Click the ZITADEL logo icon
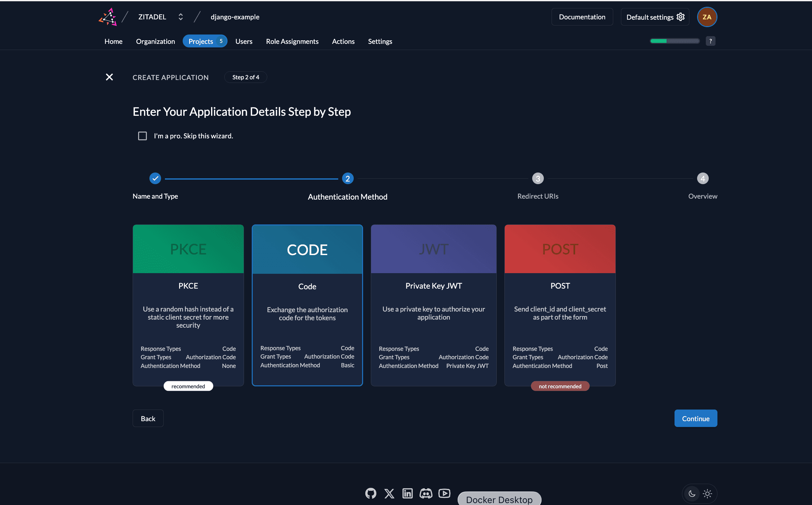The width and height of the screenshot is (812, 505). (107, 16)
